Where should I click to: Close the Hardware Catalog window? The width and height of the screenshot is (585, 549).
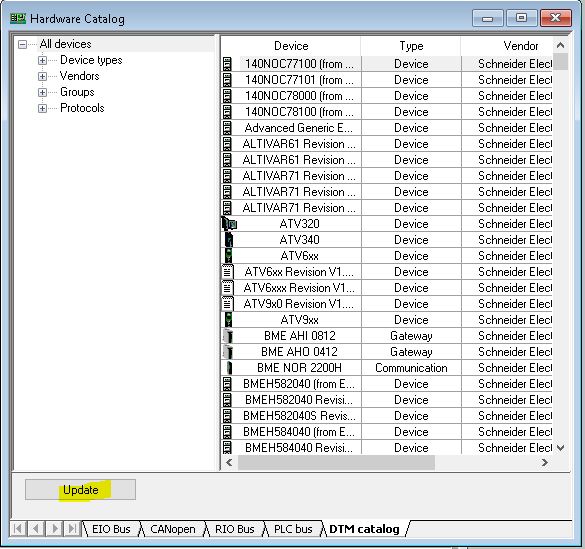pyautogui.click(x=556, y=18)
